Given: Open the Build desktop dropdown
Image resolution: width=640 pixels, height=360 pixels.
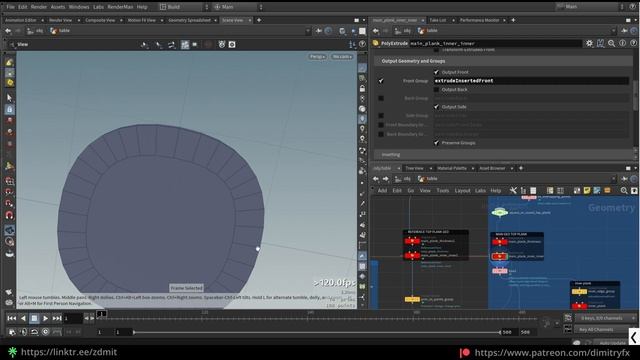Looking at the screenshot, I should 184,7.
